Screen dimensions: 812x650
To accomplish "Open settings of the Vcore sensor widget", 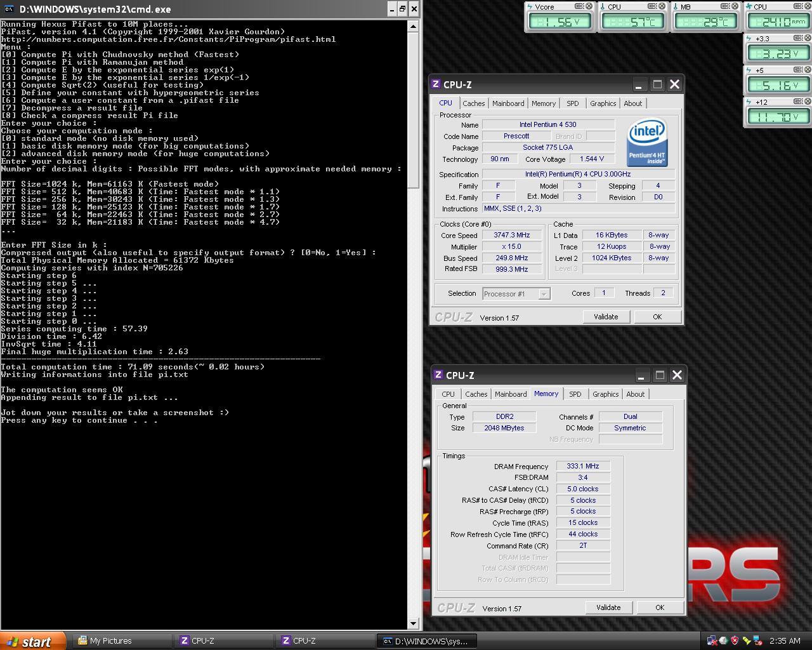I will click(x=579, y=6).
